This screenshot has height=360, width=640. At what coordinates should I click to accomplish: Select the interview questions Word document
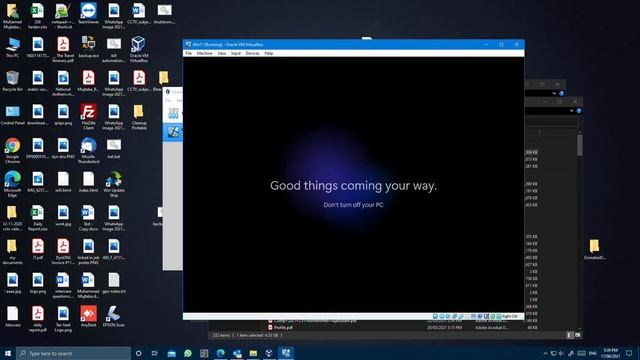[x=63, y=285]
